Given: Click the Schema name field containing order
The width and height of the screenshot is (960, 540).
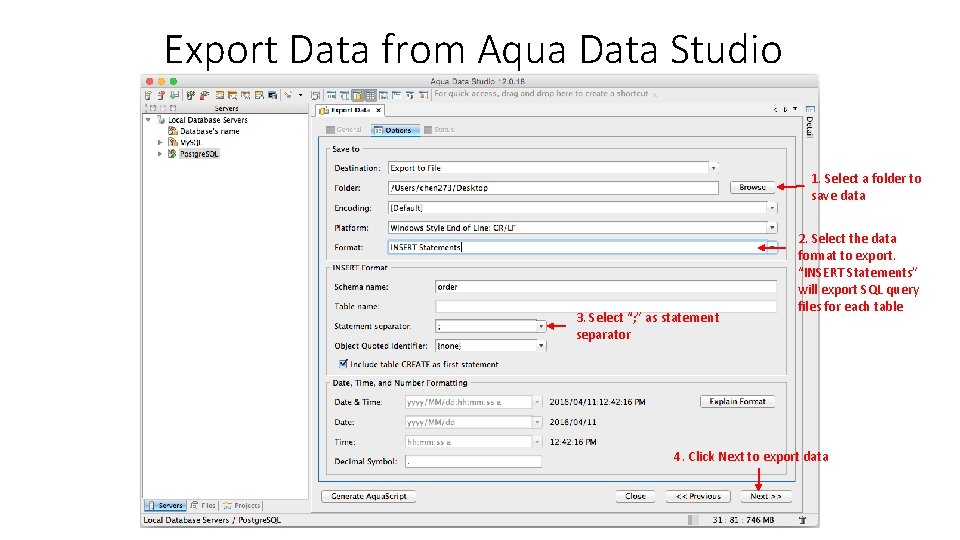Looking at the screenshot, I should pos(606,287).
